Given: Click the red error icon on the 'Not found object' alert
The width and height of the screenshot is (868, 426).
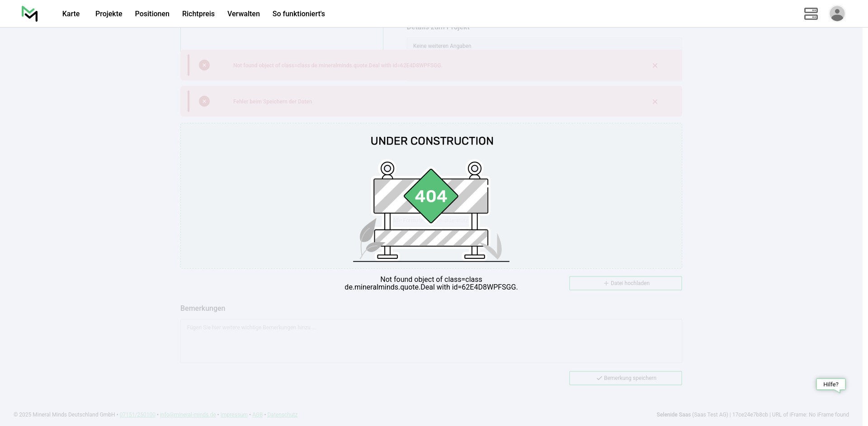Looking at the screenshot, I should point(204,66).
